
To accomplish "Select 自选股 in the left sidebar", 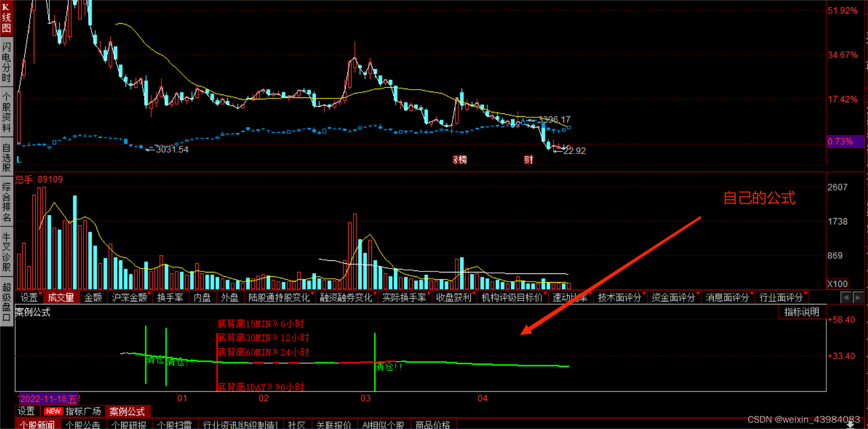I will (6, 158).
